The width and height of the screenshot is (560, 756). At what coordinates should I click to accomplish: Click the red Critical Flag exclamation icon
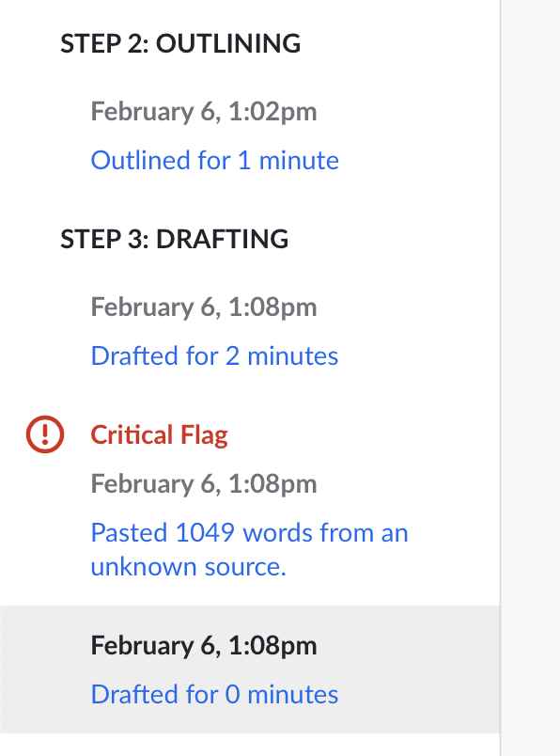45,434
